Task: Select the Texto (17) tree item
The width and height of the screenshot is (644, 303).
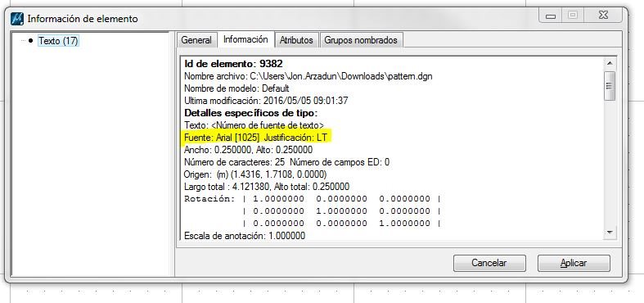Action: click(58, 41)
